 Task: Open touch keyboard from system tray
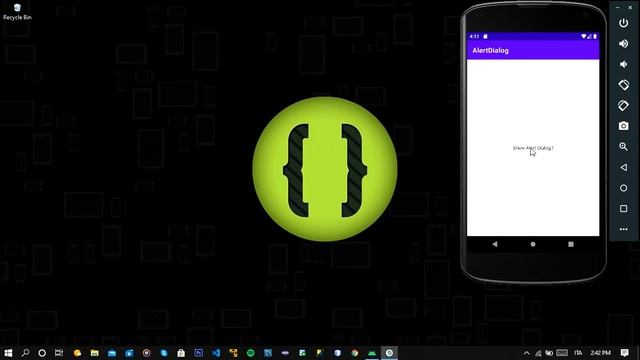coord(562,353)
